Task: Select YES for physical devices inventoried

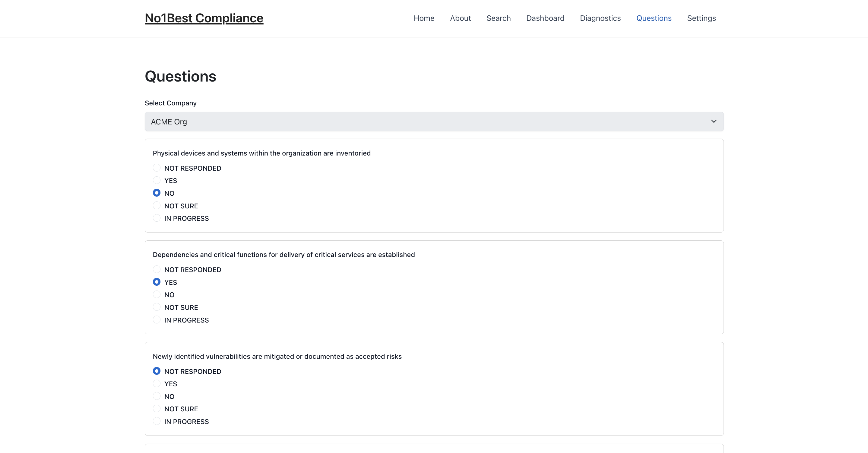Action: (157, 181)
